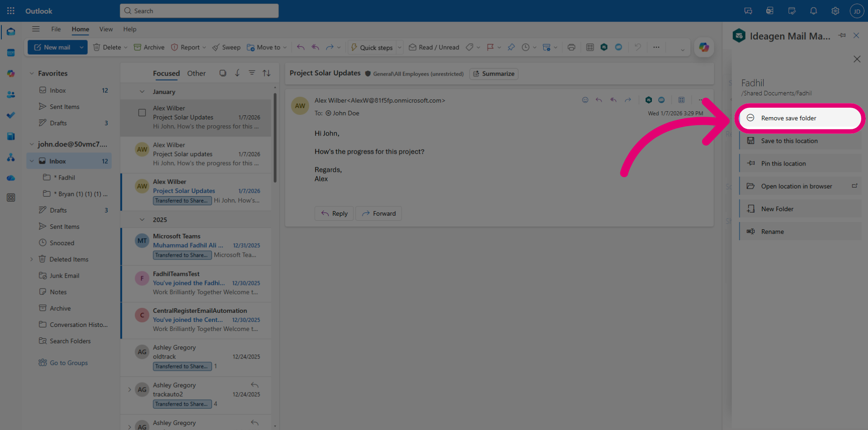Click Reply all arrow in ribbon
This screenshot has height=430, width=868.
coord(315,47)
